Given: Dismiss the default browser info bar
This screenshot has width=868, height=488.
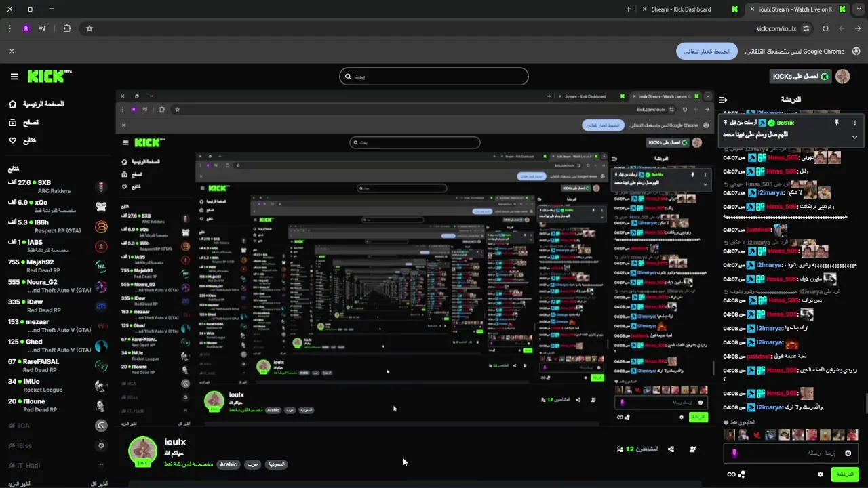Looking at the screenshot, I should pos(12,51).
